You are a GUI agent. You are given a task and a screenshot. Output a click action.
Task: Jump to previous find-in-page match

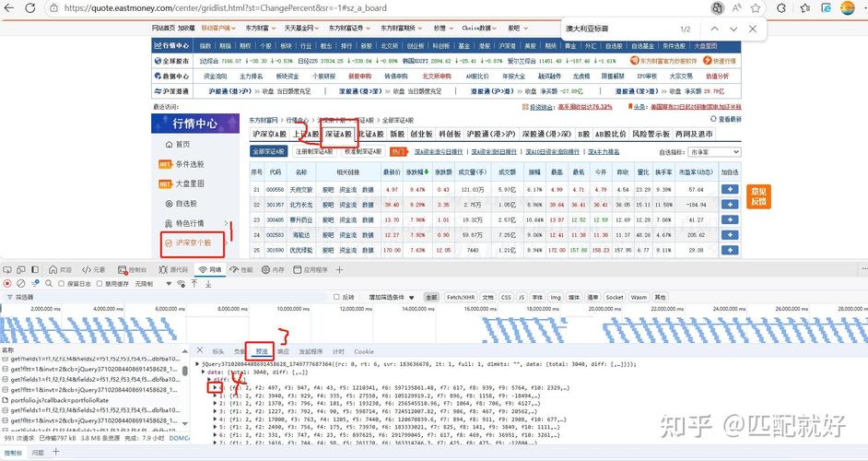tap(715, 29)
